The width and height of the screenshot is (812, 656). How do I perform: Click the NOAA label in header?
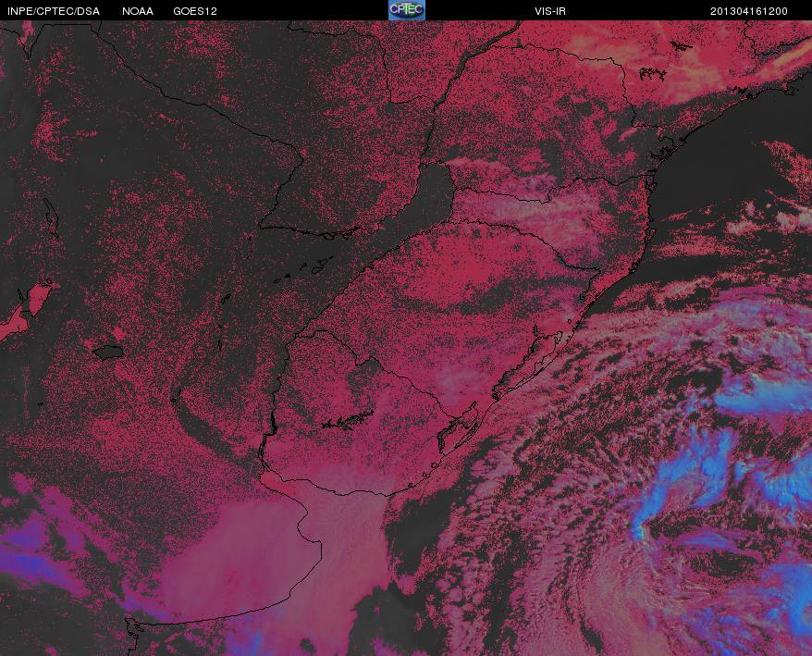(138, 11)
